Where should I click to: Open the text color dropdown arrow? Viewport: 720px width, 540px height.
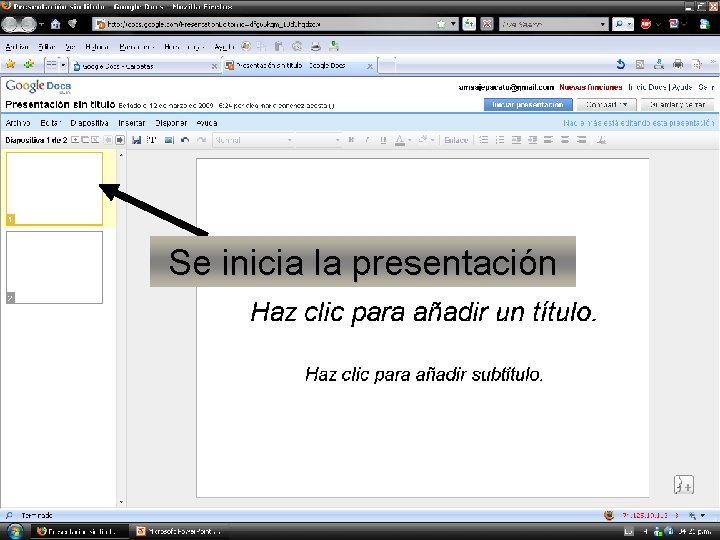coord(410,140)
